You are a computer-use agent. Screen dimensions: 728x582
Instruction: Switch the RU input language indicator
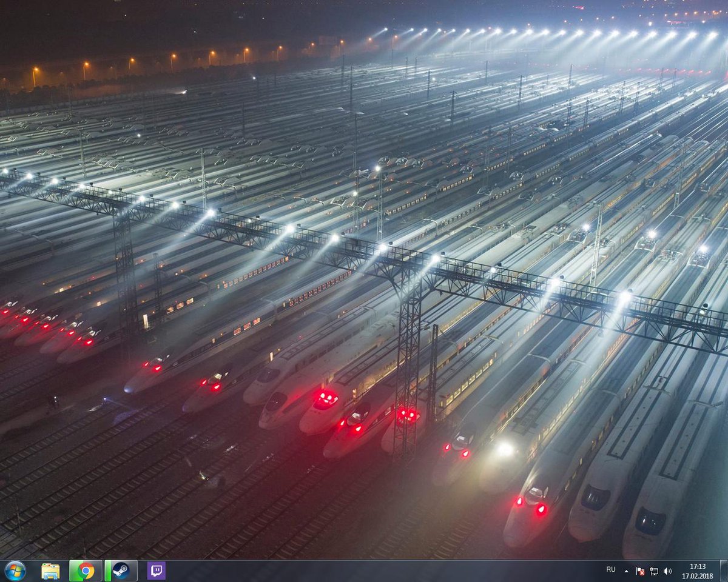(610, 570)
